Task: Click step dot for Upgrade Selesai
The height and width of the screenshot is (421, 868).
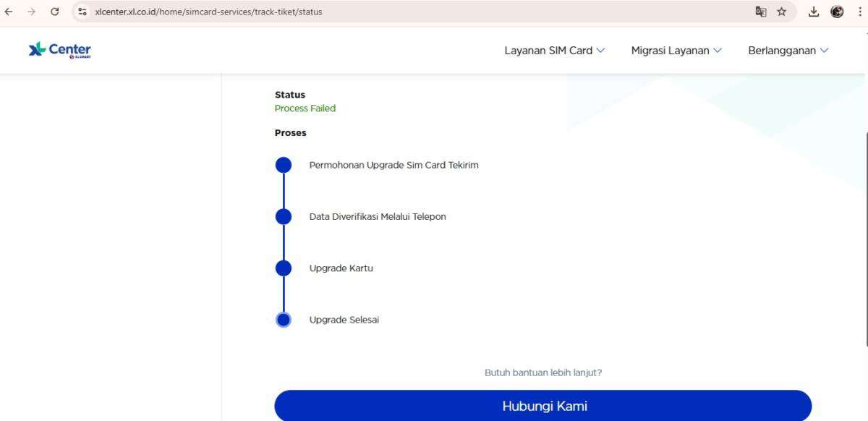Action: (284, 320)
